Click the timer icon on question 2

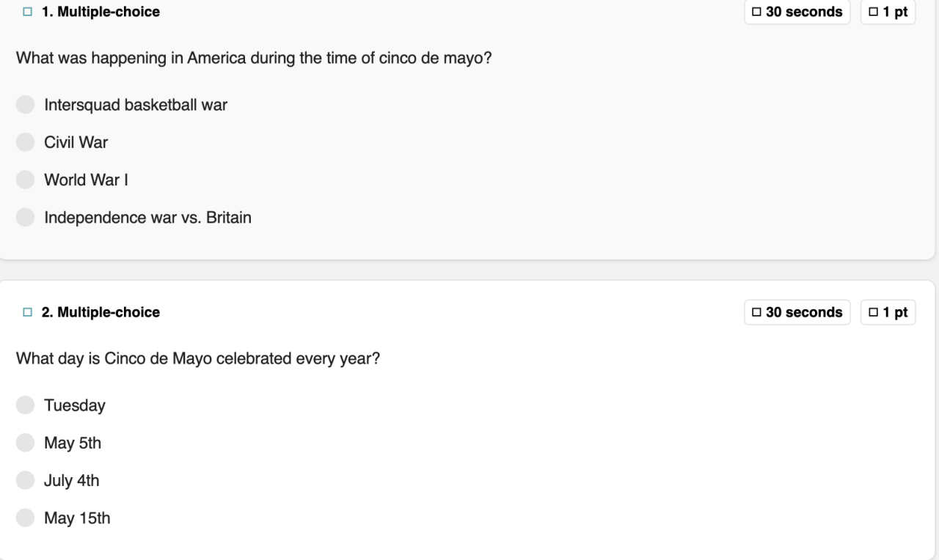coord(756,312)
